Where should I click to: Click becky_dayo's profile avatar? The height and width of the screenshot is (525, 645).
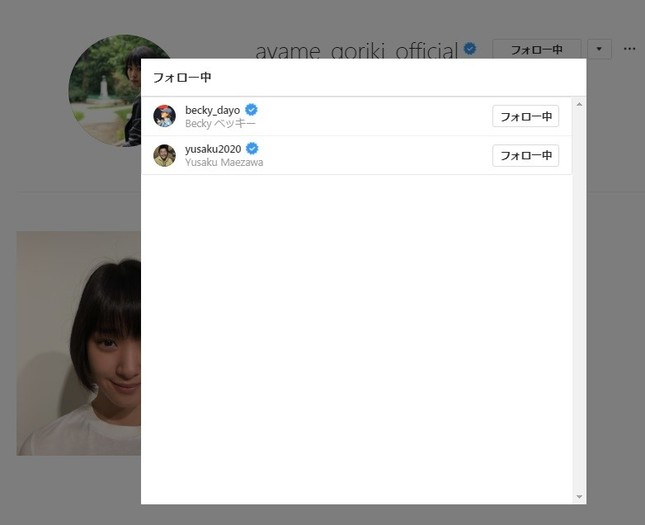[x=164, y=116]
